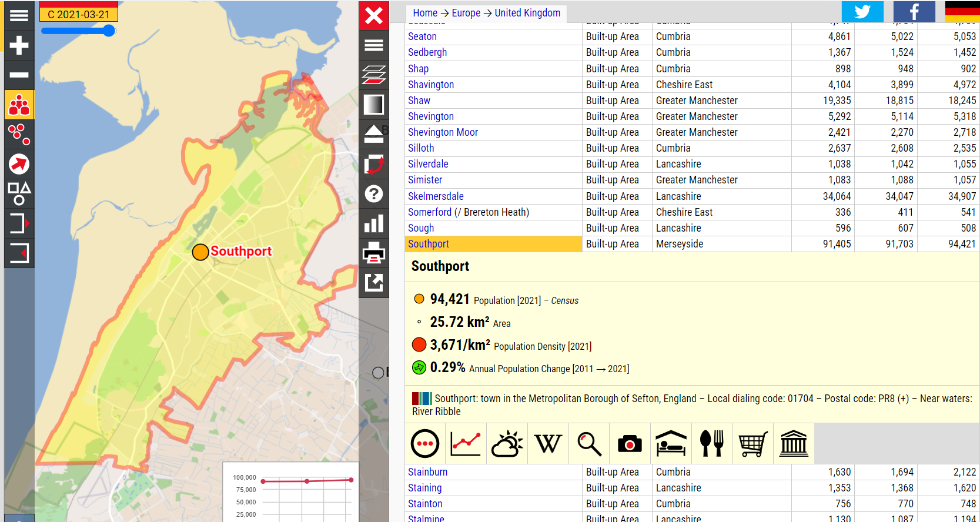Open the Stainburn link
This screenshot has width=980, height=522.
(x=427, y=472)
